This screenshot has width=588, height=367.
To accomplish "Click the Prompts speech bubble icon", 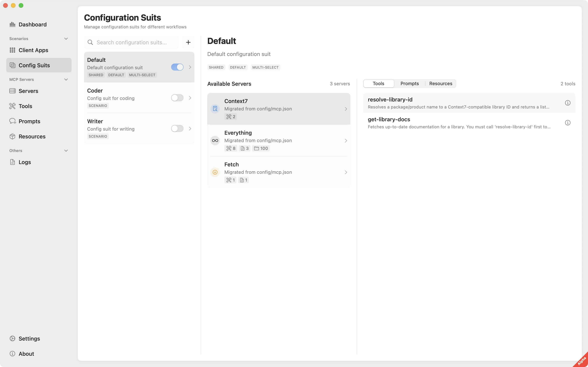I will 12,121.
